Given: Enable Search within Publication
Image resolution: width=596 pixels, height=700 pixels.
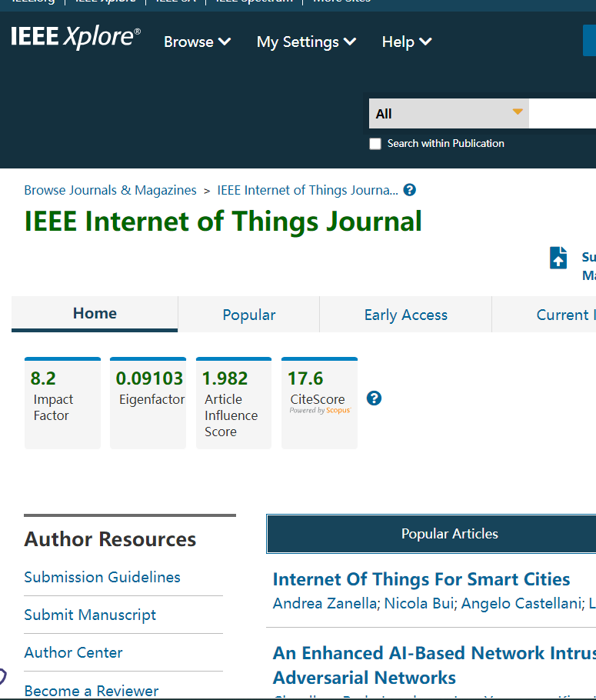Looking at the screenshot, I should pos(375,143).
